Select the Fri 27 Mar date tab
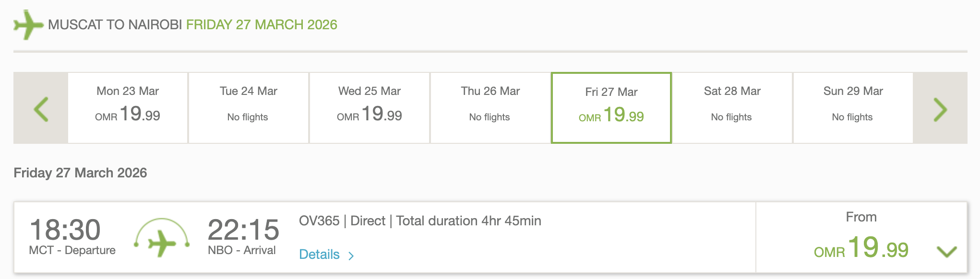Screen dimensions: 980x279 click(x=611, y=107)
